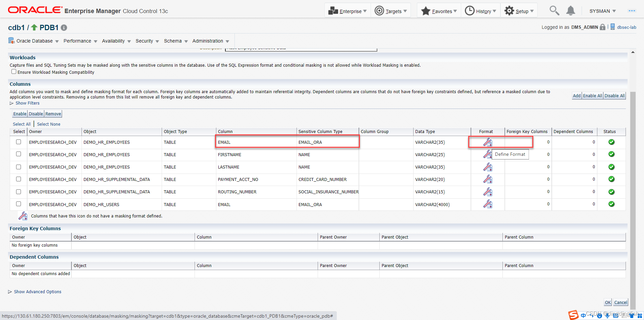Open the SYSMAN user dropdown
The image size is (644, 320).
point(602,11)
